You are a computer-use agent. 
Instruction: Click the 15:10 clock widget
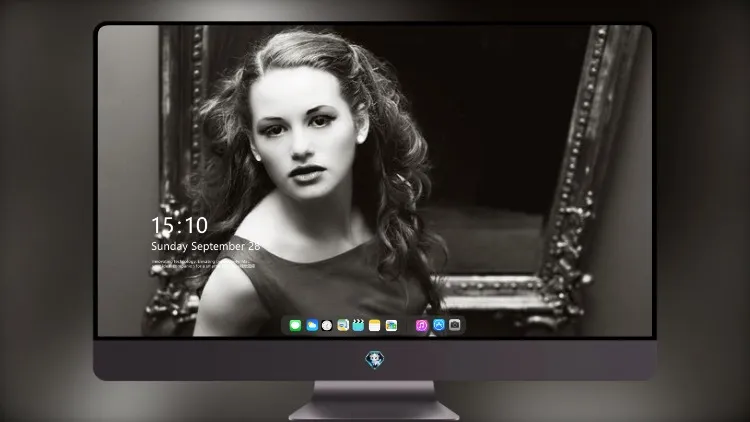(180, 225)
